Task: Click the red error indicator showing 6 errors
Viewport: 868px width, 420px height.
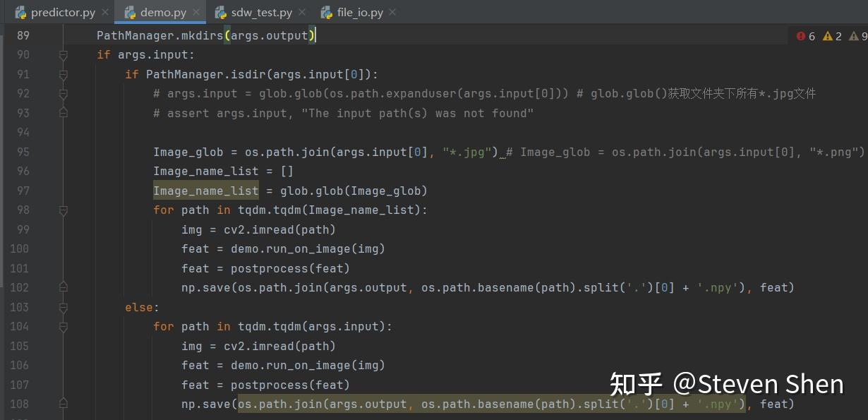Action: [804, 35]
